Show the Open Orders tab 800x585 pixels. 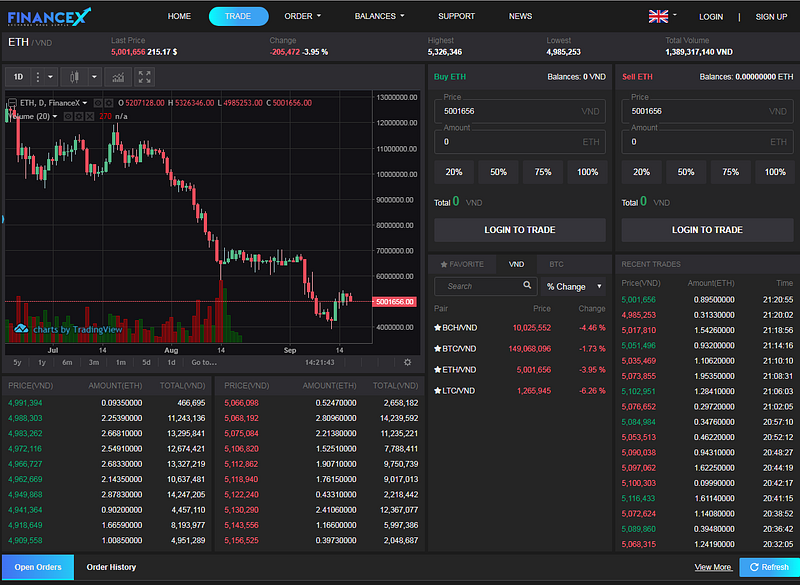(38, 567)
